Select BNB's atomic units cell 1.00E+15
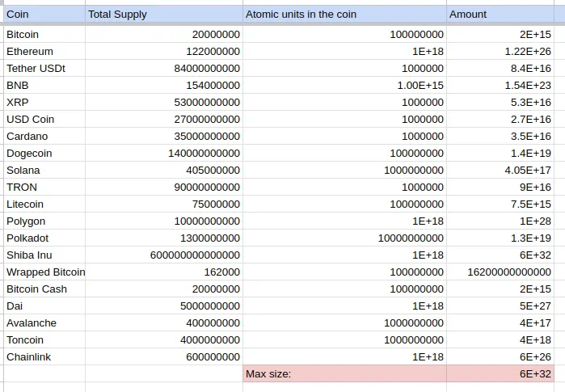Viewport: 565px width, 392px height. tap(344, 86)
